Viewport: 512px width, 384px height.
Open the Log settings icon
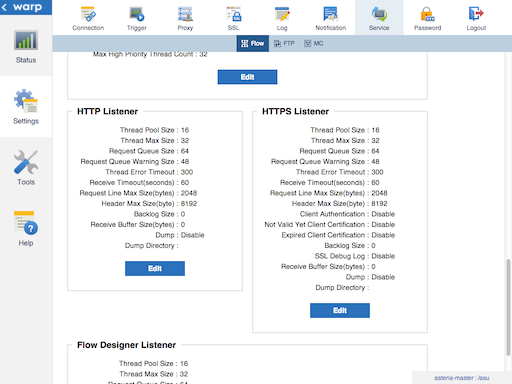[282, 18]
